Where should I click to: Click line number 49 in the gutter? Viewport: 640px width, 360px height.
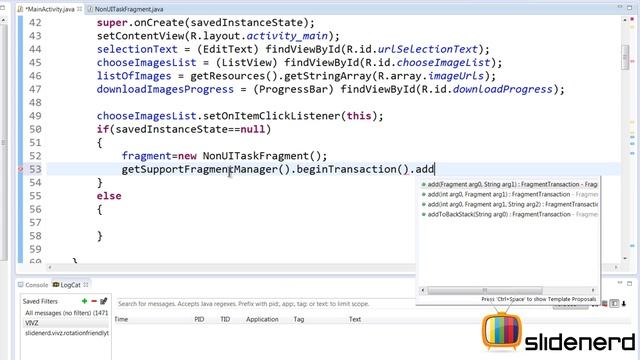(x=35, y=116)
